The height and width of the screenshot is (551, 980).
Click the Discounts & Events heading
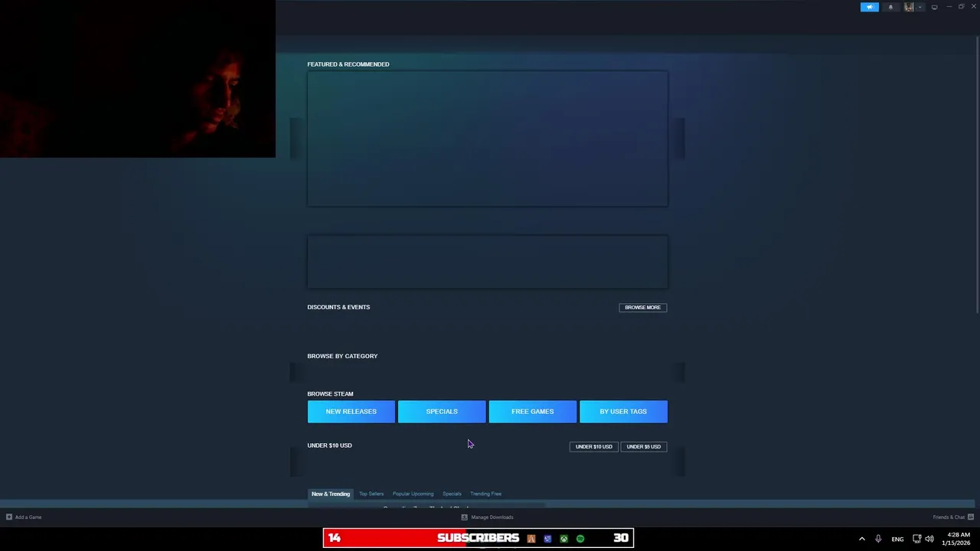pos(338,307)
